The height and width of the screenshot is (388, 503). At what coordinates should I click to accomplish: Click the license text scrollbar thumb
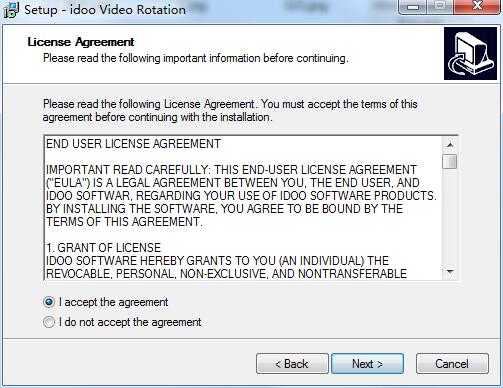coord(450,161)
